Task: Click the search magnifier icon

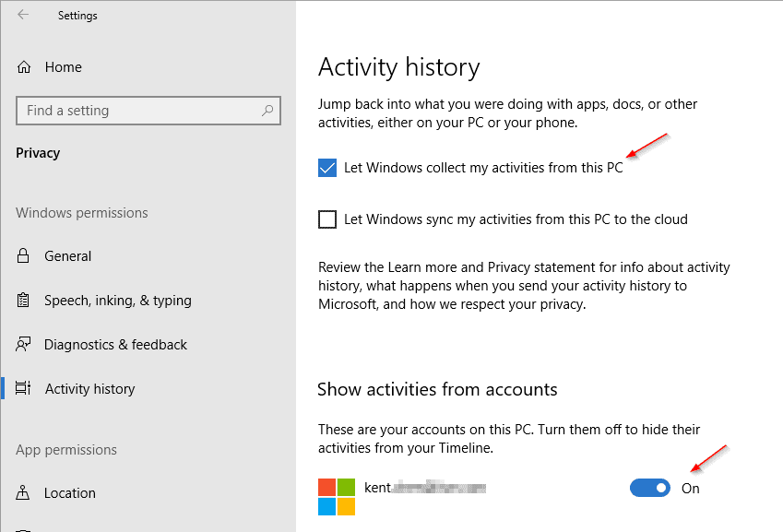Action: (267, 111)
